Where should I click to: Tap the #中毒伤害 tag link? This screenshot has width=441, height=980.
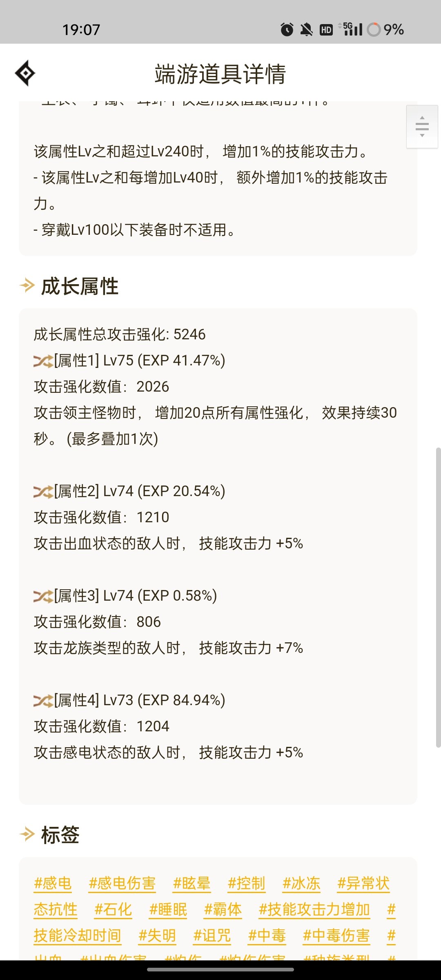tap(336, 935)
